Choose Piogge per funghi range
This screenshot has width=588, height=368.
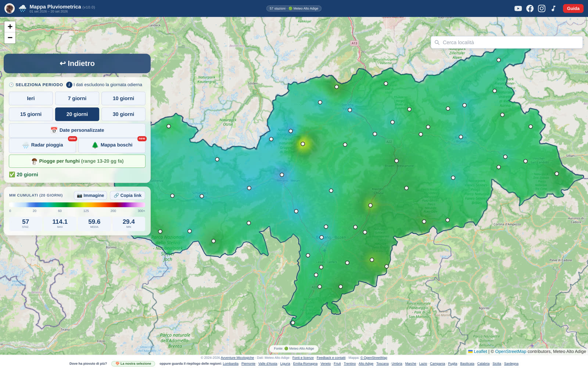tap(77, 161)
